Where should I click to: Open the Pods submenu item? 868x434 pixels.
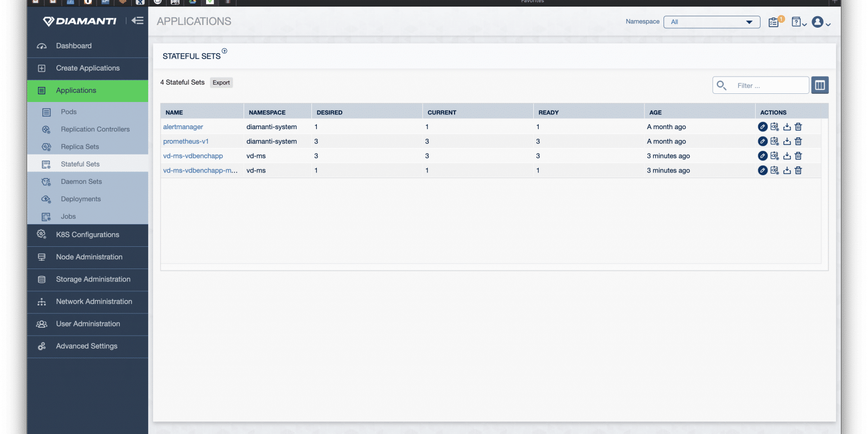coord(87,112)
